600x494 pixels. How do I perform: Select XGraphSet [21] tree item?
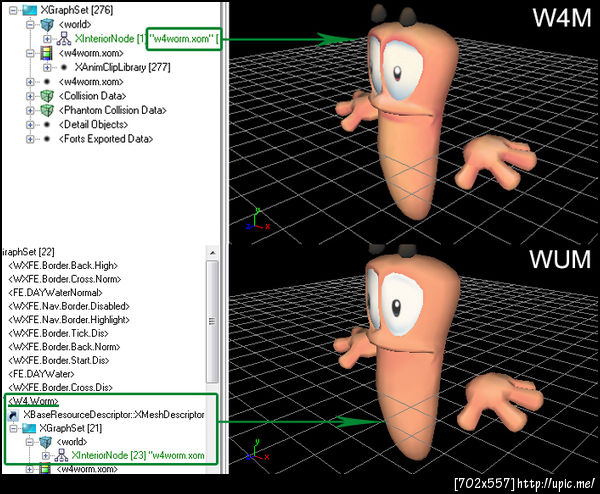click(71, 429)
